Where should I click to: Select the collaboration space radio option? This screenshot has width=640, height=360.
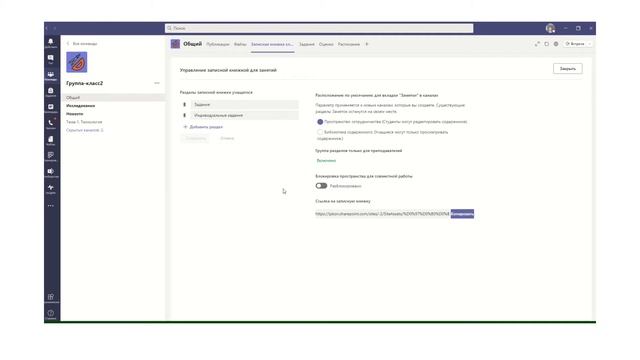[320, 122]
